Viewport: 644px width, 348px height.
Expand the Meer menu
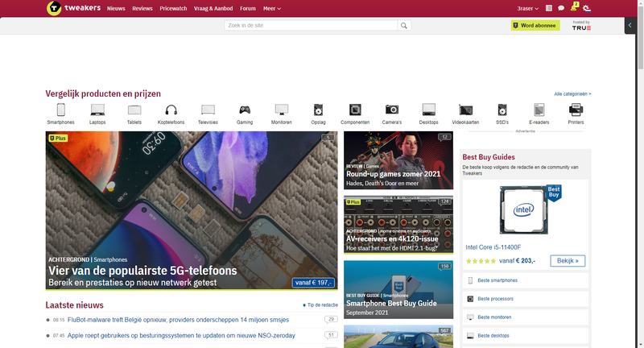pyautogui.click(x=272, y=8)
